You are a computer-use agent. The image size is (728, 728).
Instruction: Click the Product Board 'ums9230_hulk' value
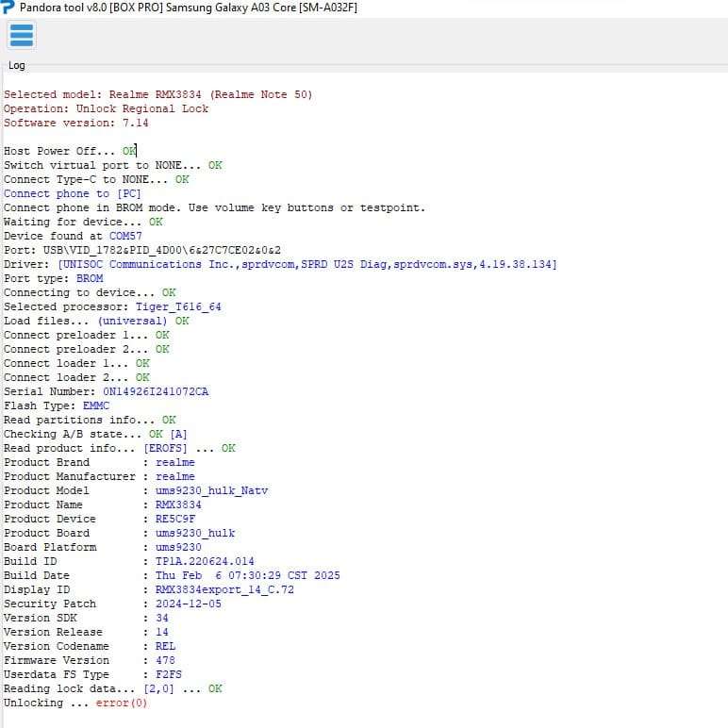tap(195, 534)
